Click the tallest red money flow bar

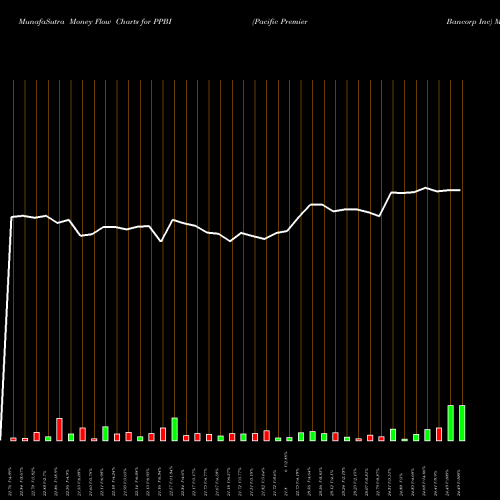pyautogui.click(x=59, y=429)
